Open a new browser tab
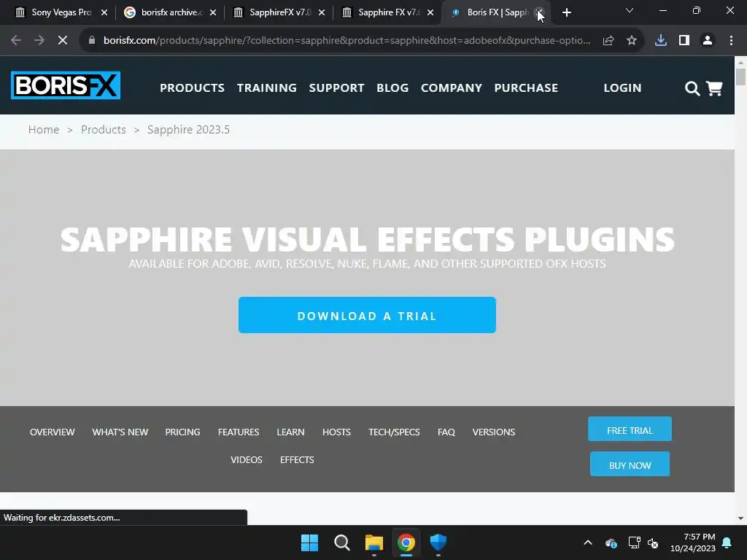 click(566, 13)
